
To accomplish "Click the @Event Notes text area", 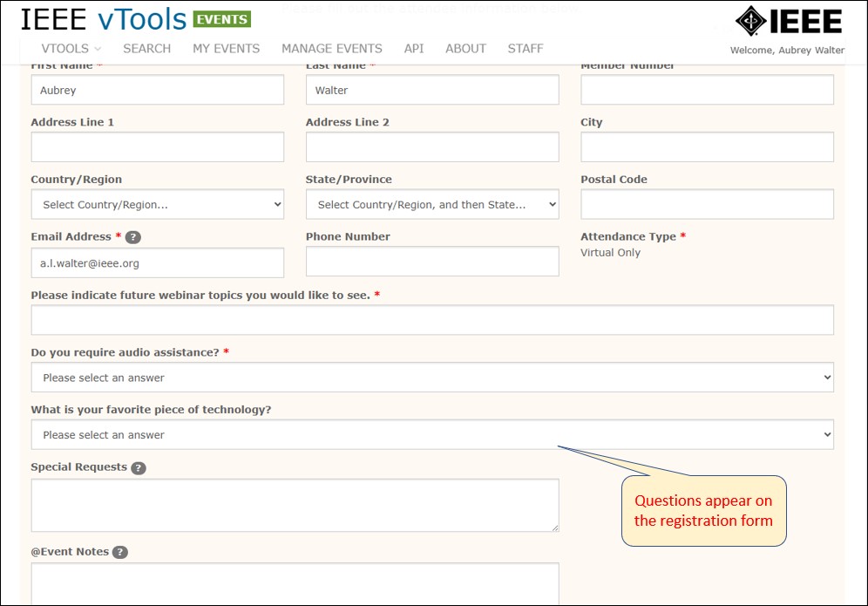I will [295, 584].
